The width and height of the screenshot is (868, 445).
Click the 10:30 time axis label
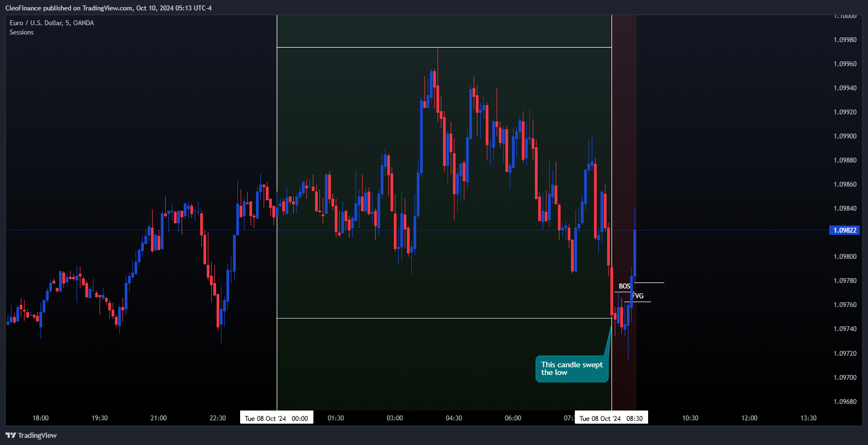click(x=690, y=418)
